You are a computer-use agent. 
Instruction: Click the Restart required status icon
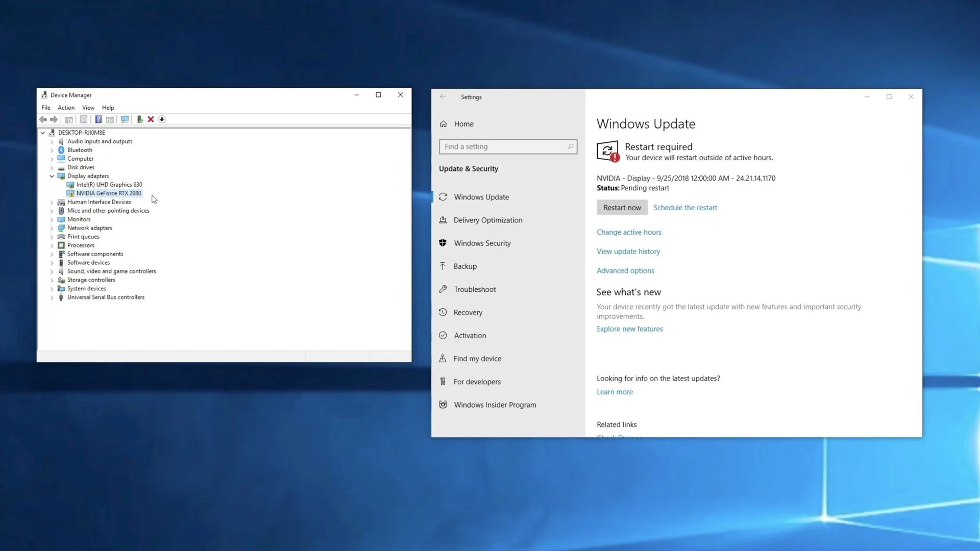[608, 152]
